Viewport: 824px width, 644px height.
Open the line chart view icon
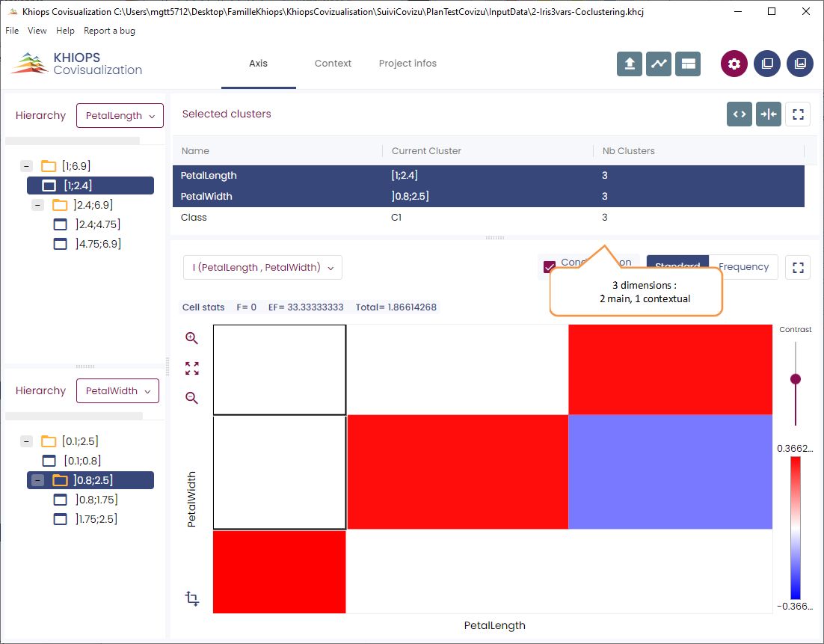(659, 64)
